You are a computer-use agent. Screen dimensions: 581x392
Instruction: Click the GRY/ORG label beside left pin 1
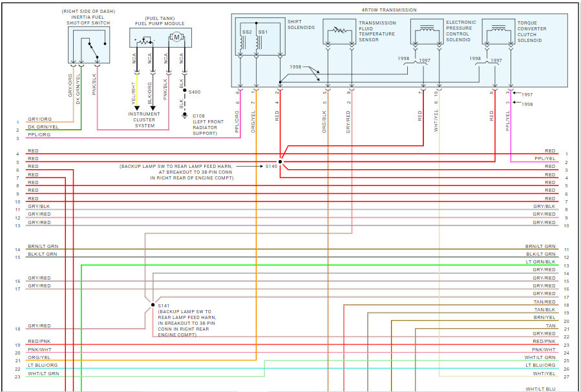click(39, 119)
